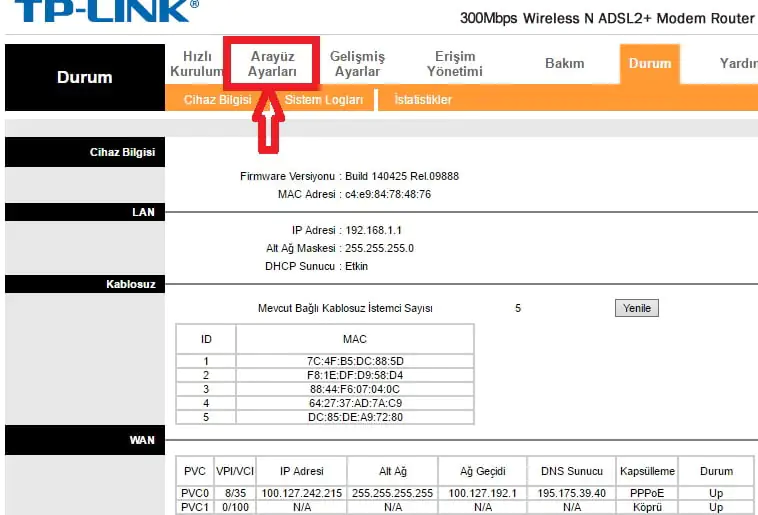Click the Kapsülleme column header
The height and width of the screenshot is (515, 758).
pyautogui.click(x=647, y=471)
